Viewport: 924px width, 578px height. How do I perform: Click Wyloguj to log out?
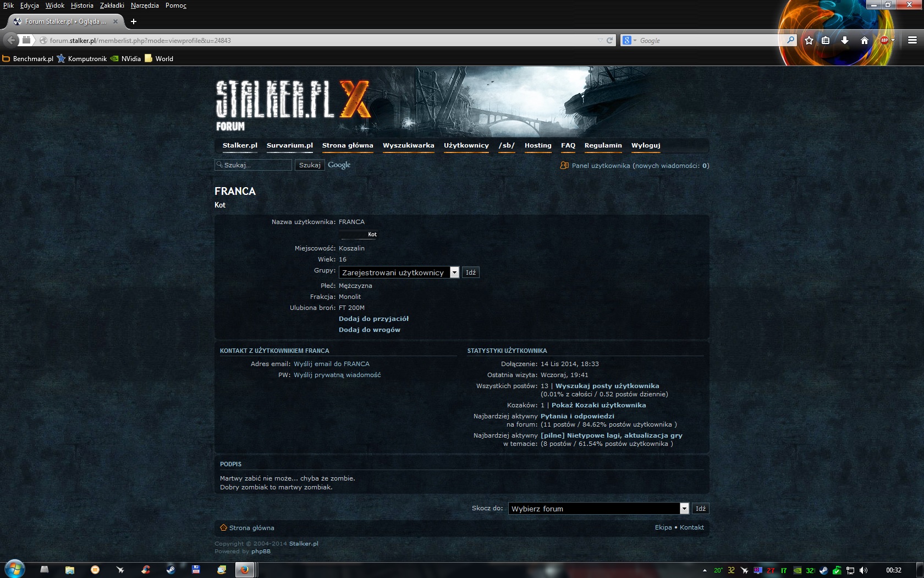point(646,145)
